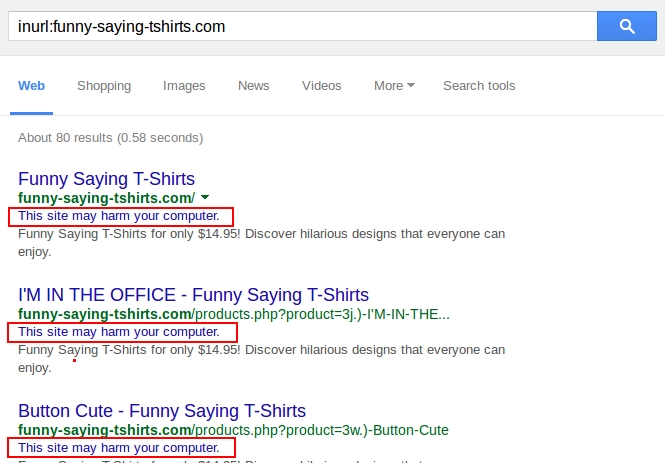Click the blue magnifier search button
This screenshot has width=665, height=463.
point(626,27)
